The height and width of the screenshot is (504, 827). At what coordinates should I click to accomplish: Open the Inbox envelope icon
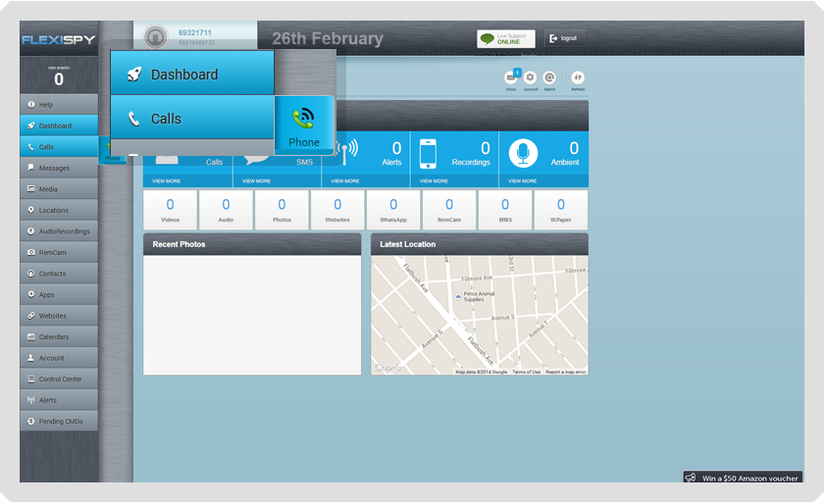pos(511,78)
